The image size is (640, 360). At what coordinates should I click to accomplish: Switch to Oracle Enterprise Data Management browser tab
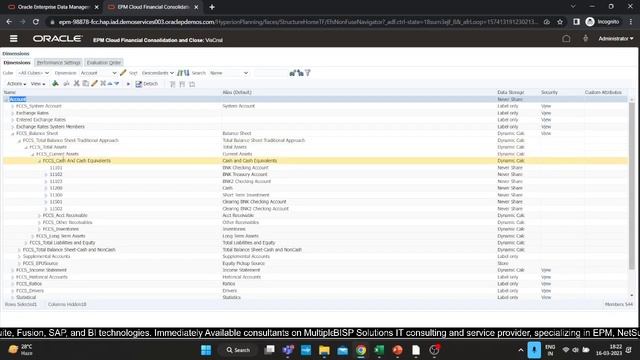(53, 7)
